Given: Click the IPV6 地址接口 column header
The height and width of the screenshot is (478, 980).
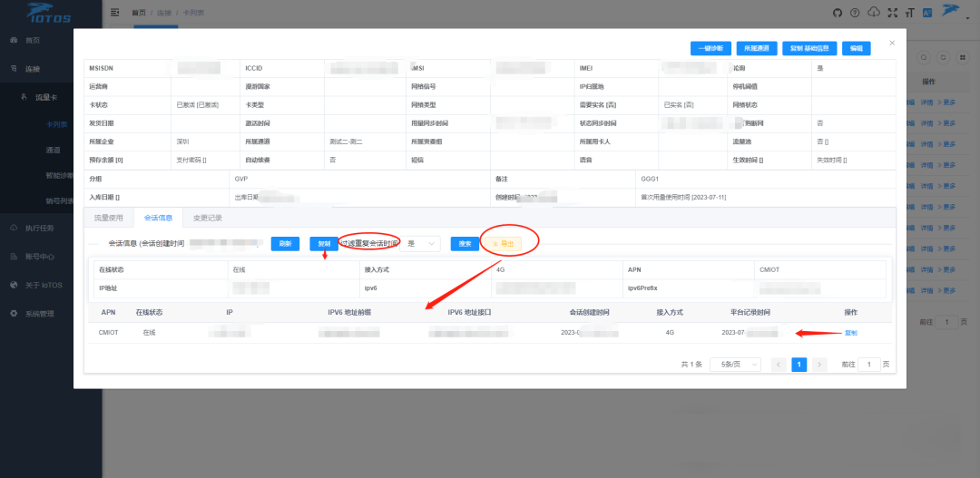Looking at the screenshot, I should (x=469, y=312).
